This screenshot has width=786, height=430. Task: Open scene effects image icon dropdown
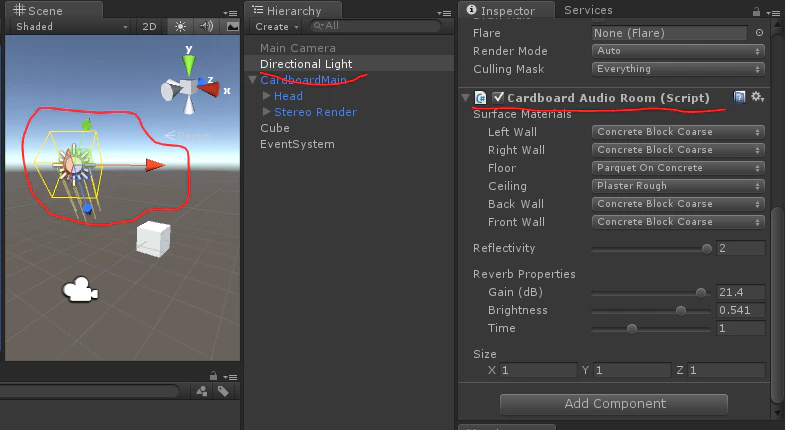[x=232, y=27]
